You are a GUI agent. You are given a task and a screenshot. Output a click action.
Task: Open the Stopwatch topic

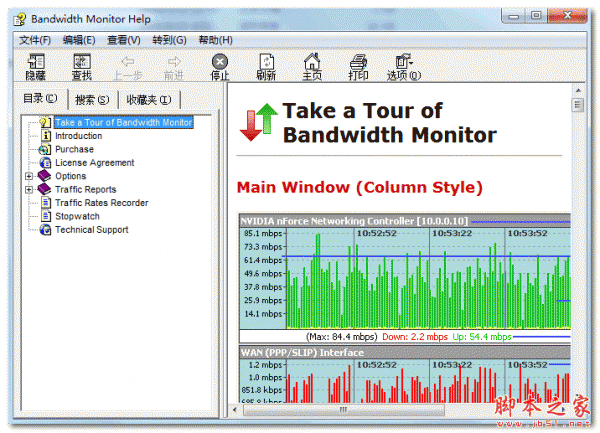77,216
